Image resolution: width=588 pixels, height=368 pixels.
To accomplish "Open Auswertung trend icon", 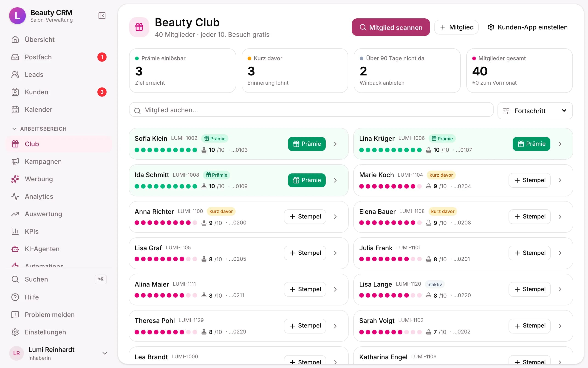I will point(15,214).
